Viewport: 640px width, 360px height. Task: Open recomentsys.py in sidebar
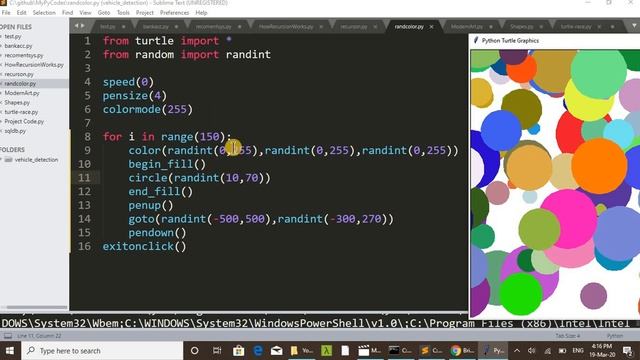click(x=24, y=55)
